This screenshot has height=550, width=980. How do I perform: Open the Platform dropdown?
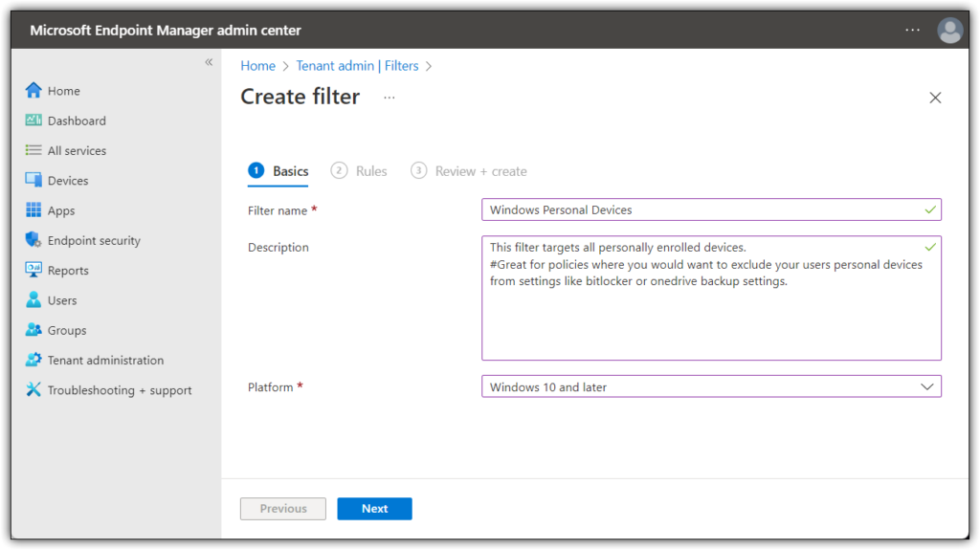click(x=711, y=386)
